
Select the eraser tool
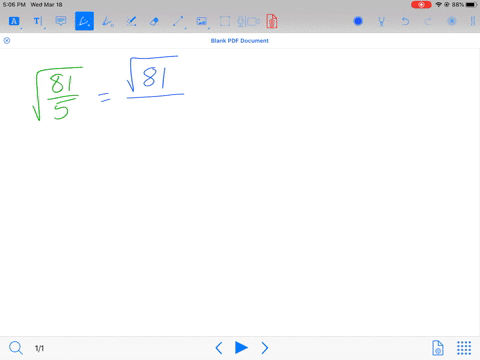(x=154, y=22)
